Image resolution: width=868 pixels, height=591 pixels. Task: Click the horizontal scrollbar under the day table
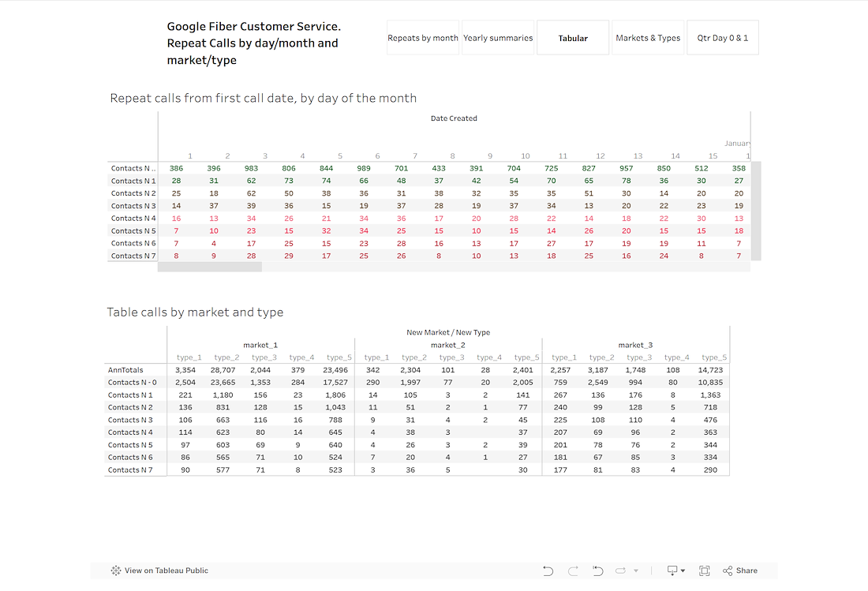(210, 267)
